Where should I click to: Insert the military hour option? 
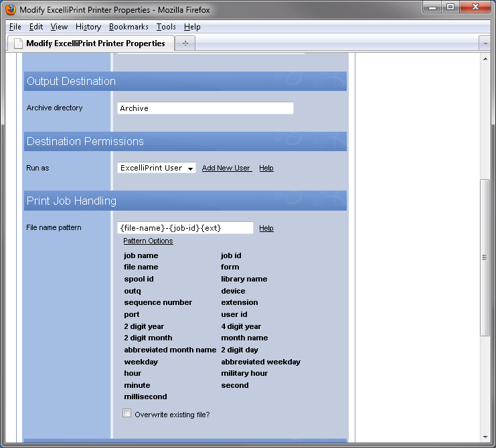(x=244, y=373)
